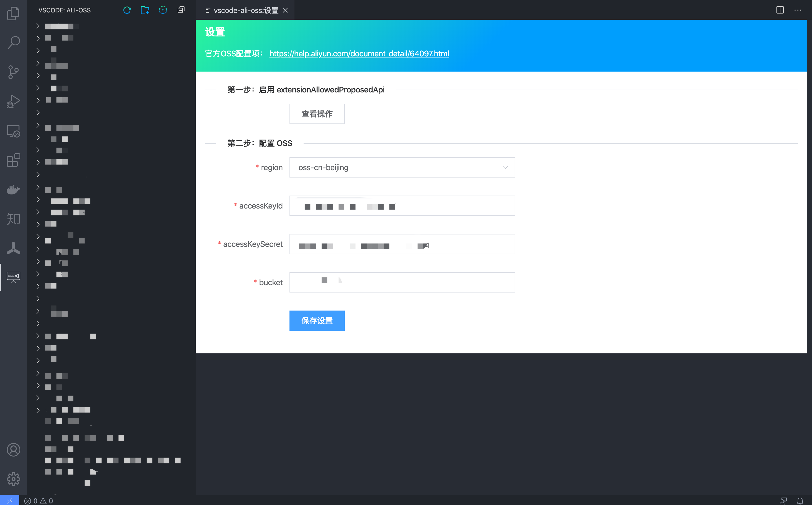Open the help.aliyun.com documentation link
Image resolution: width=812 pixels, height=505 pixels.
pos(359,54)
